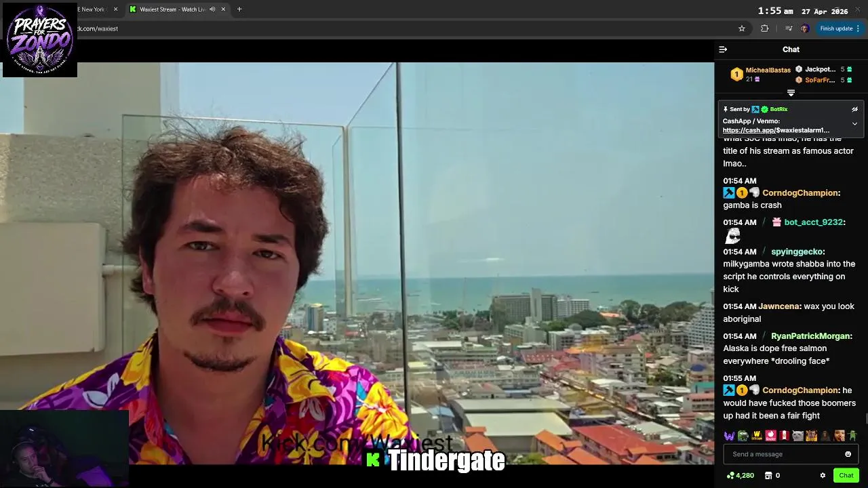Insert the dark monkey emote

pos(825,436)
